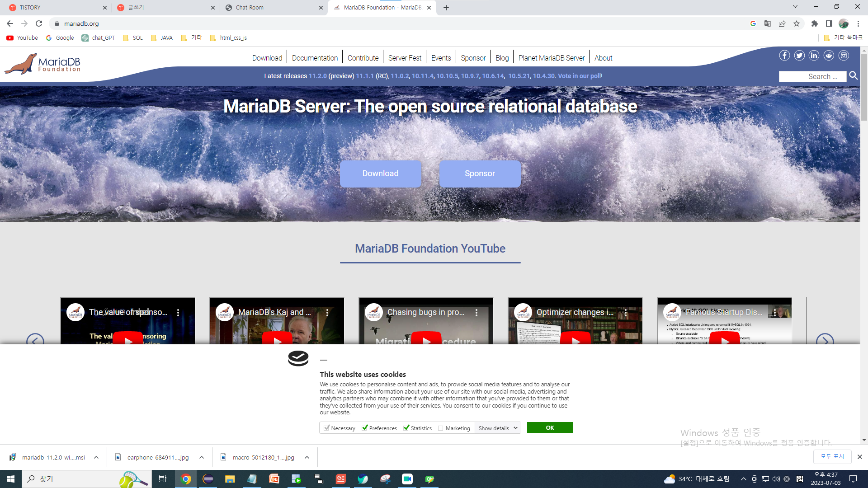Open options for mariadb-11.2.0 msi download
This screenshot has width=868, height=488.
tap(96, 457)
